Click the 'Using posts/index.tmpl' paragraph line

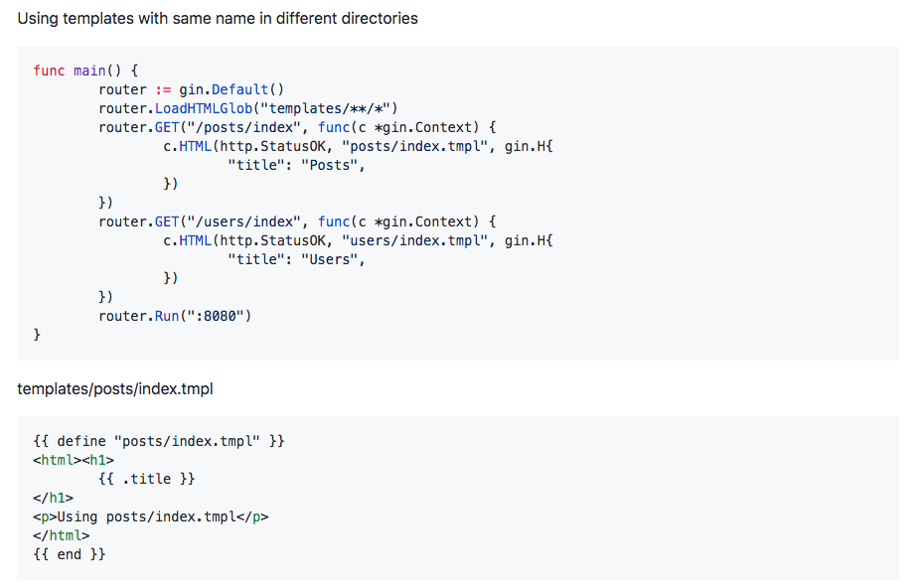(150, 516)
